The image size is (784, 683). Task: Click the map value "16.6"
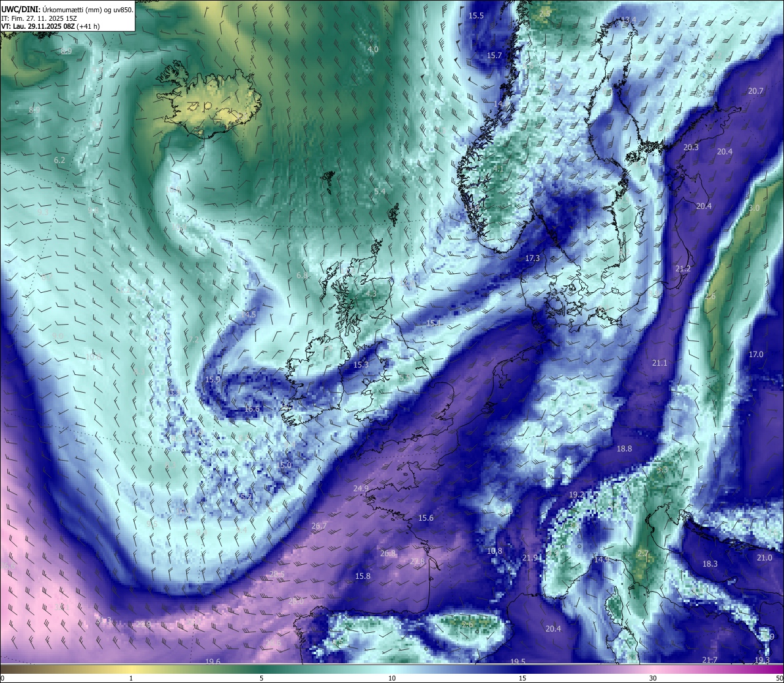pos(252,409)
